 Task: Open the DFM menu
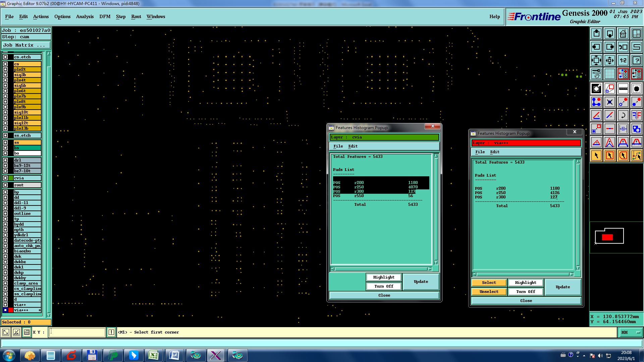coord(105,16)
